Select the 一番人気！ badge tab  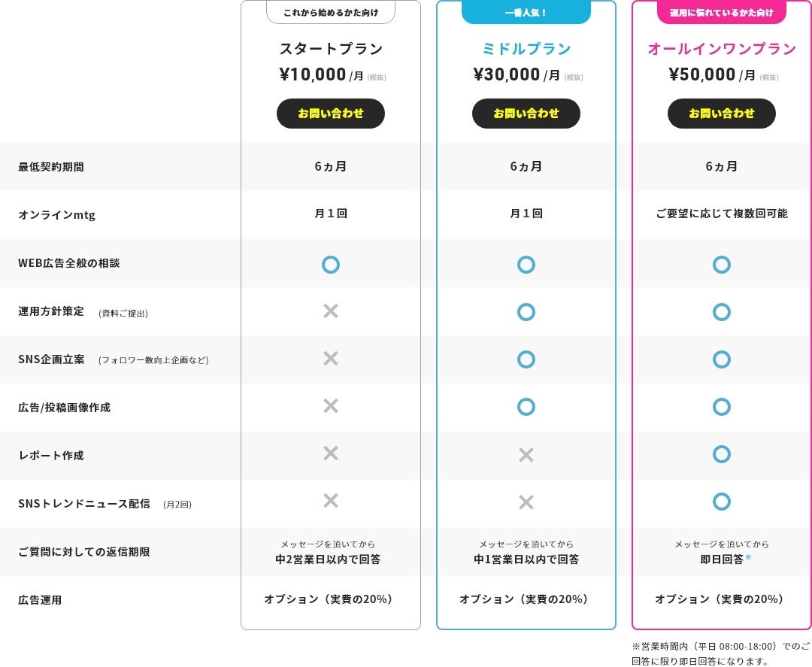coord(526,12)
